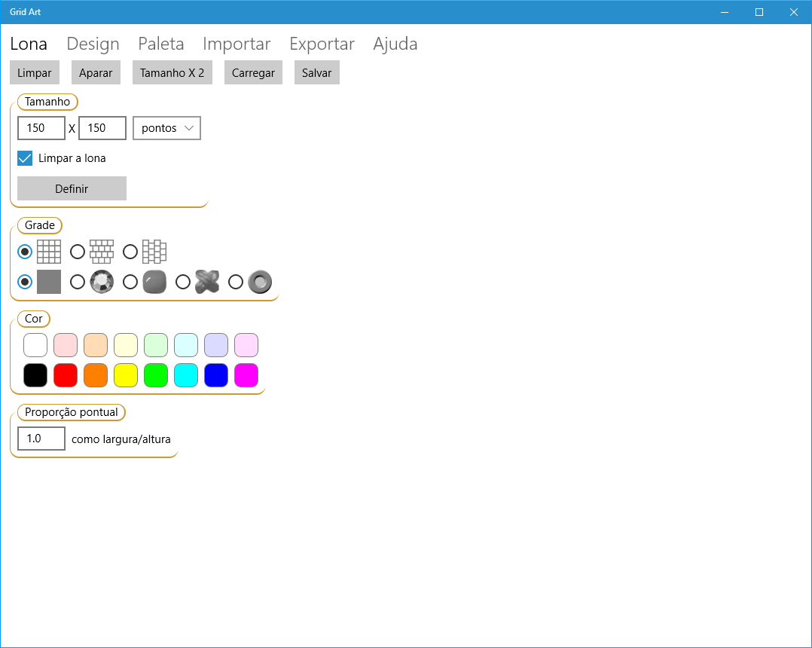Click the Tamanho X 2 button
This screenshot has width=812, height=648.
pos(172,72)
